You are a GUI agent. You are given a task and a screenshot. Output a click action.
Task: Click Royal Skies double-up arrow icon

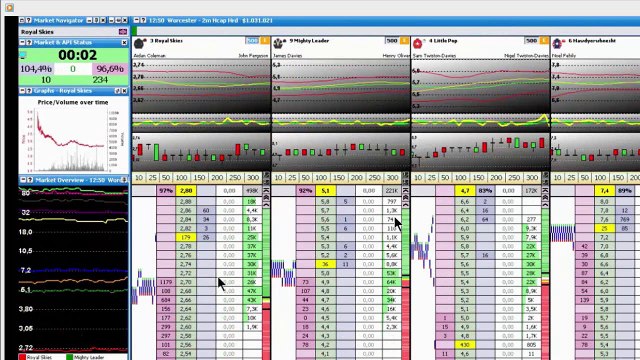(x=266, y=198)
